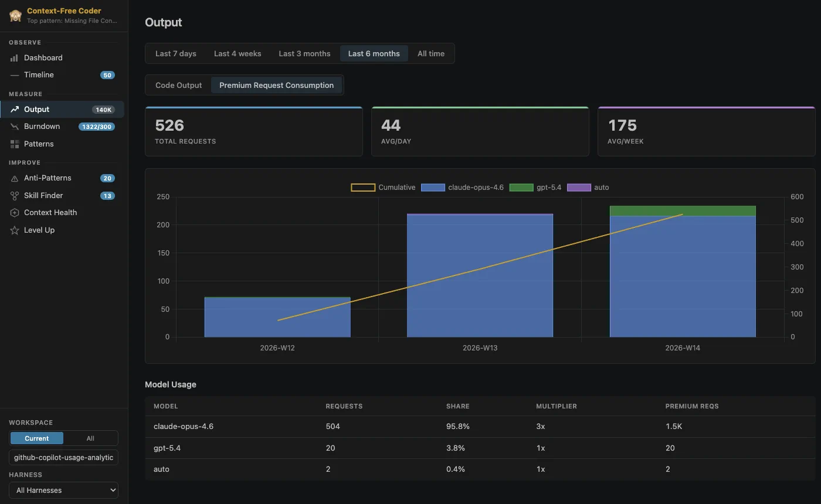Click the green gpt-5.4 segment of W14 bar

(x=683, y=211)
